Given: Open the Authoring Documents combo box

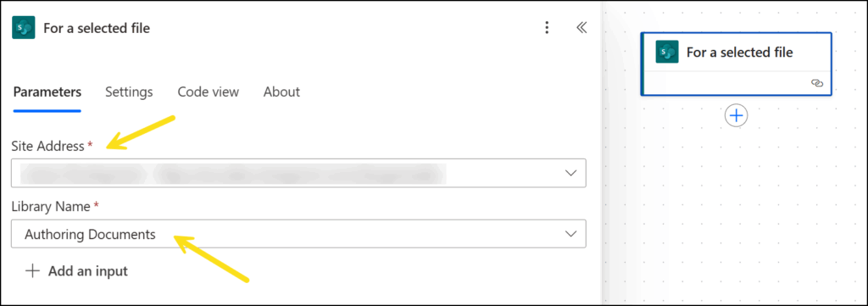Looking at the screenshot, I should [x=298, y=234].
